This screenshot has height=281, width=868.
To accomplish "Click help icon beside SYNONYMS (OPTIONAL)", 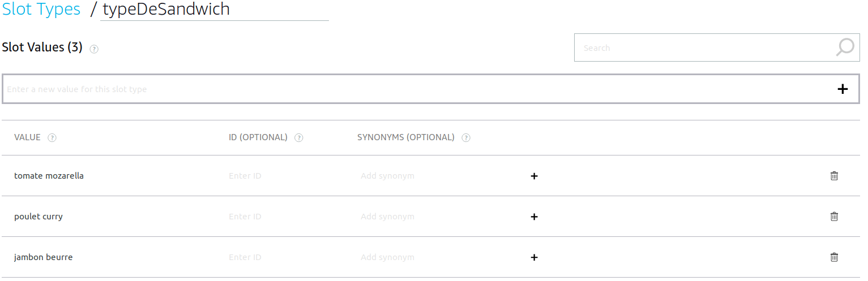I will [x=466, y=137].
